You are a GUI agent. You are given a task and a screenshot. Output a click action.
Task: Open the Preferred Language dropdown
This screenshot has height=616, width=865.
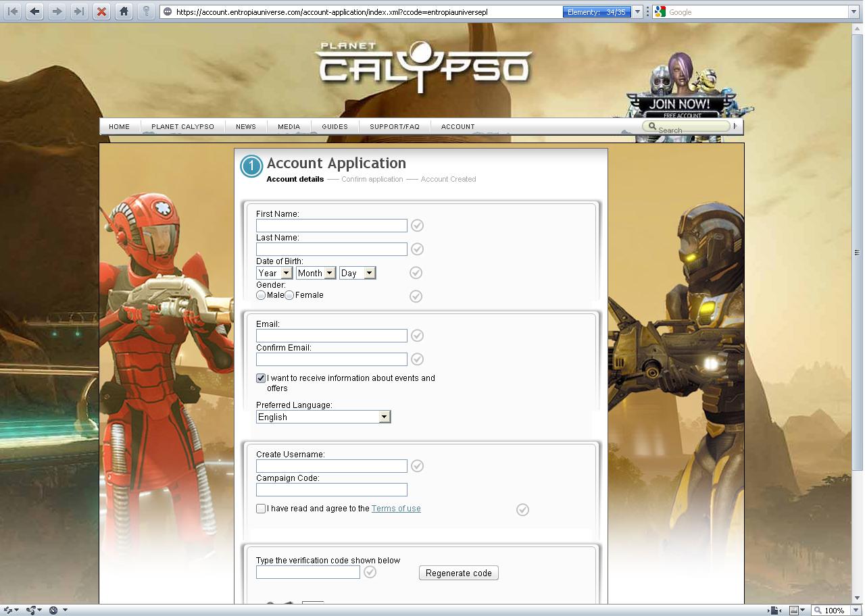click(x=323, y=417)
